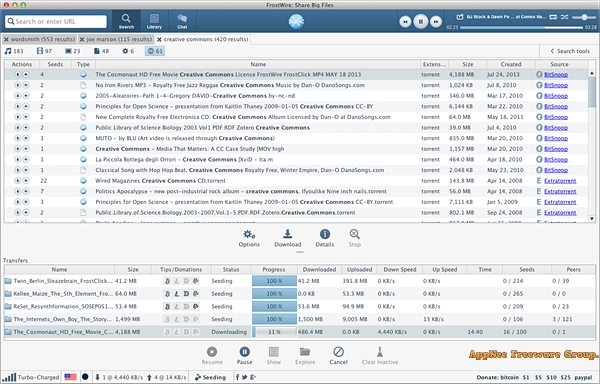Expand the Search tools panel
Screen dimensions: 600x384
coord(570,51)
